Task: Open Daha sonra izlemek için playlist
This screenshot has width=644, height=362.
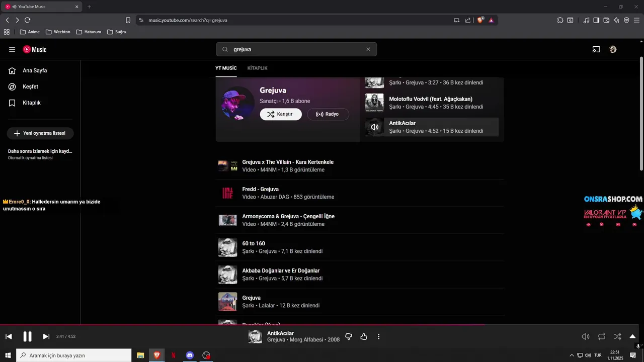Action: click(x=40, y=154)
